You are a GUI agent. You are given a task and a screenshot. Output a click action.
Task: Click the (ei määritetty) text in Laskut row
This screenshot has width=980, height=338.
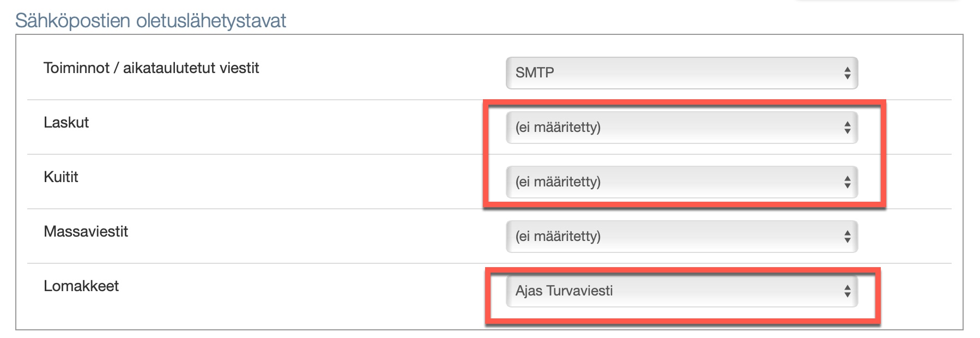[558, 127]
